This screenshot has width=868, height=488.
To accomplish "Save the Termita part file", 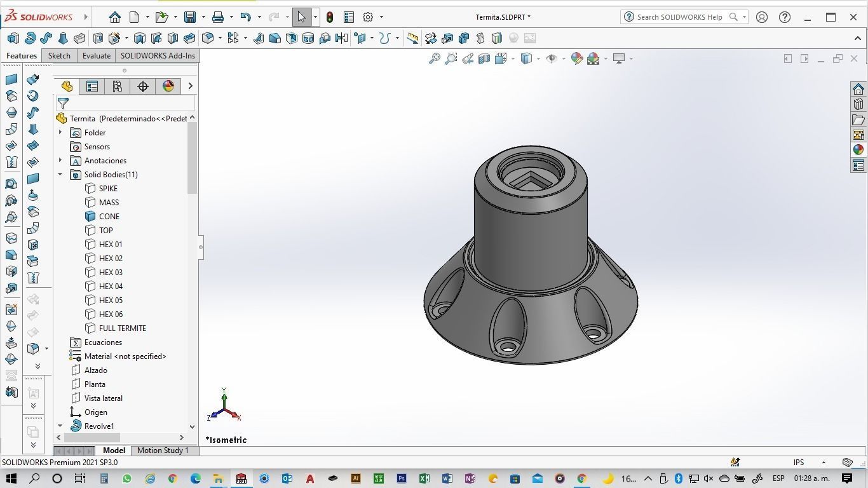I will click(x=189, y=17).
